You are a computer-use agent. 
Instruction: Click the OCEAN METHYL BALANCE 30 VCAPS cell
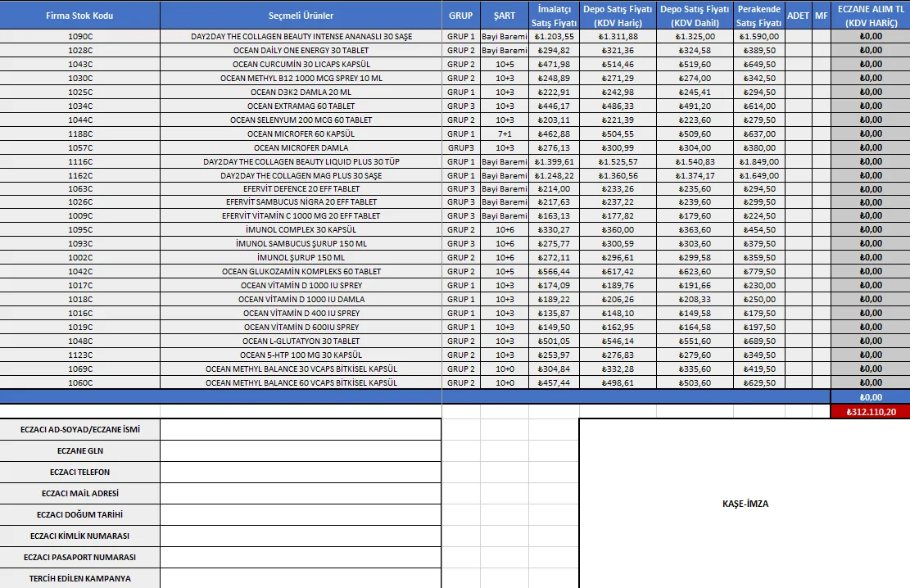point(301,369)
